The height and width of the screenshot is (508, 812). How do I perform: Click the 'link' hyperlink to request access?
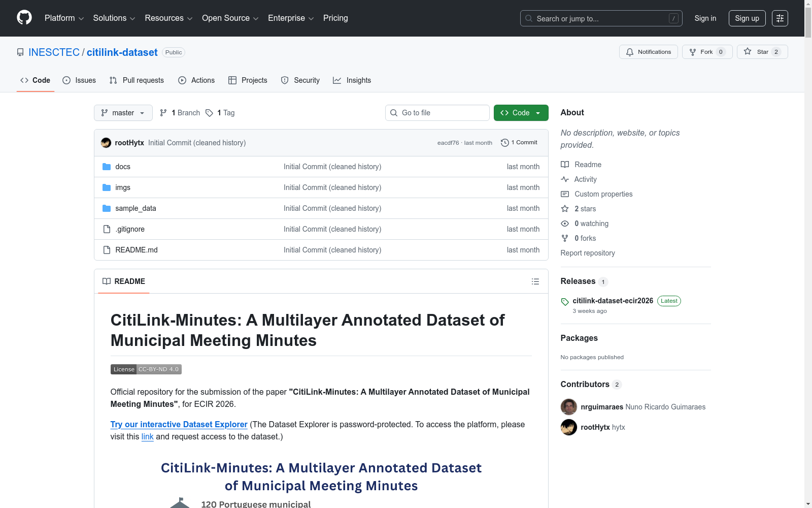pos(147,436)
